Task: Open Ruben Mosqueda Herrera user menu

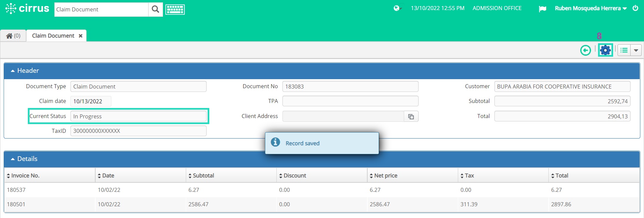Action: (x=591, y=8)
